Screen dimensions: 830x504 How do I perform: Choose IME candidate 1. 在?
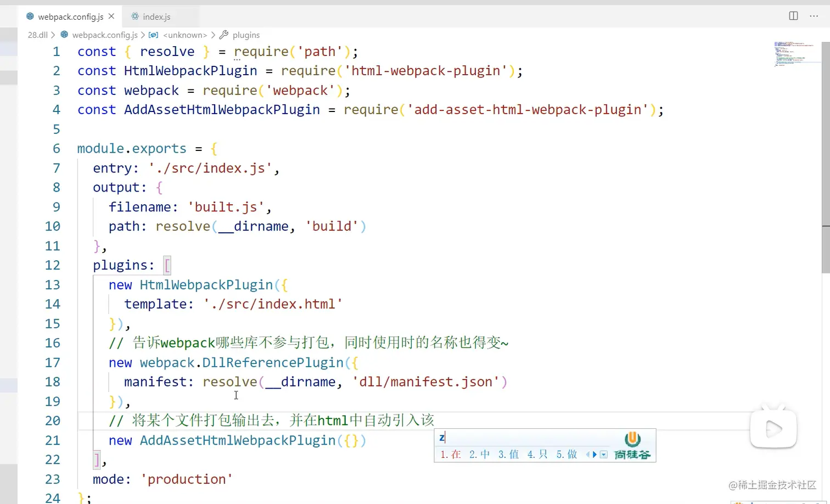point(450,455)
